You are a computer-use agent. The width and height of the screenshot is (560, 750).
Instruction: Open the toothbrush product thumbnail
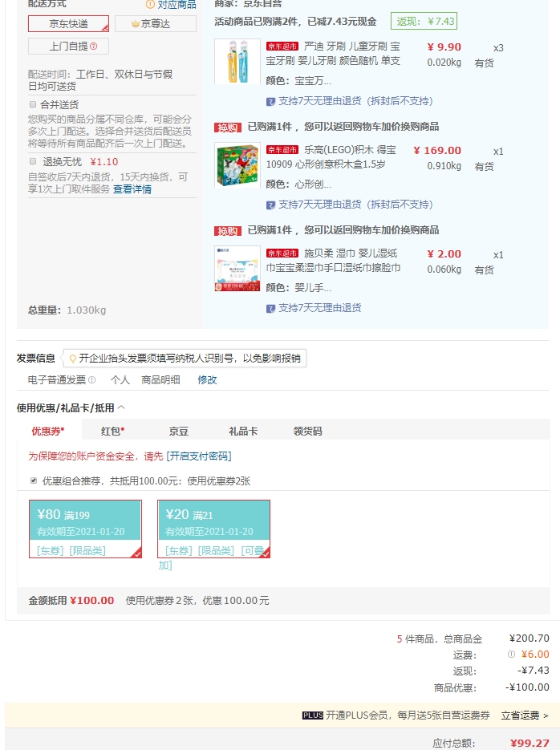point(237,61)
